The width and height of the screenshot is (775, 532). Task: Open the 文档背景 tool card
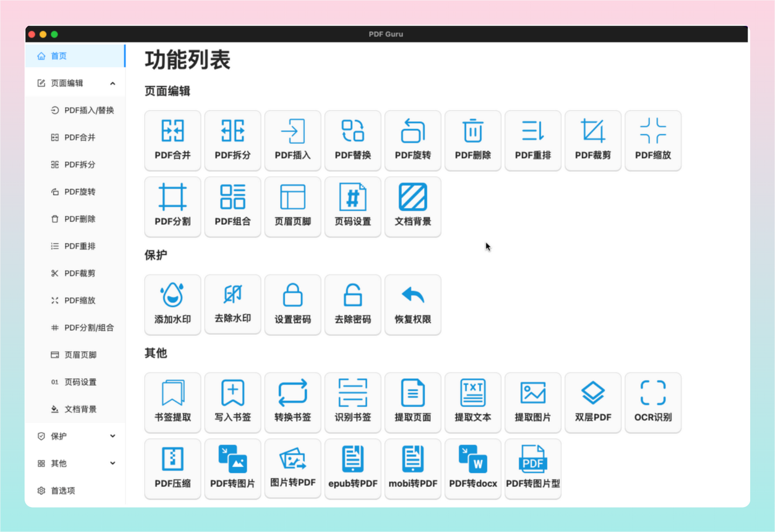(x=413, y=207)
